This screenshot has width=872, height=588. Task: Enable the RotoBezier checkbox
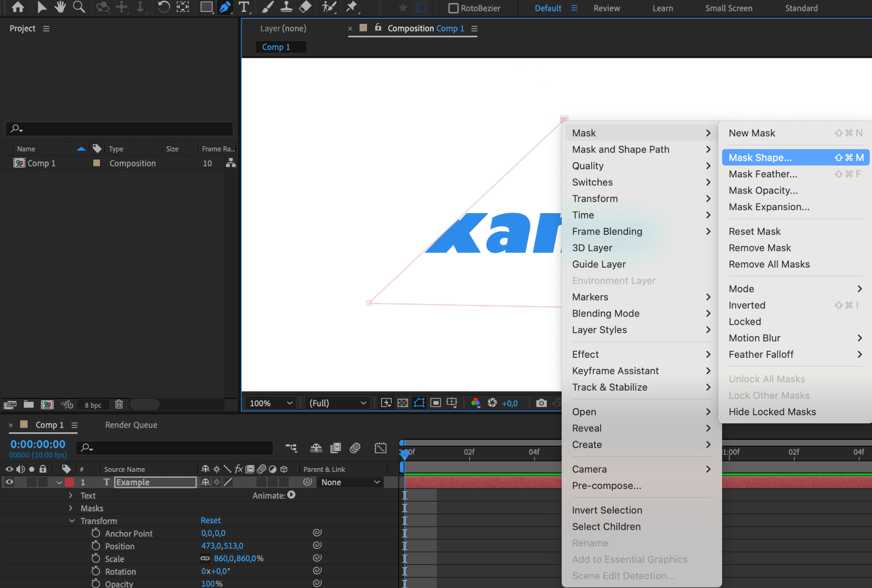453,8
